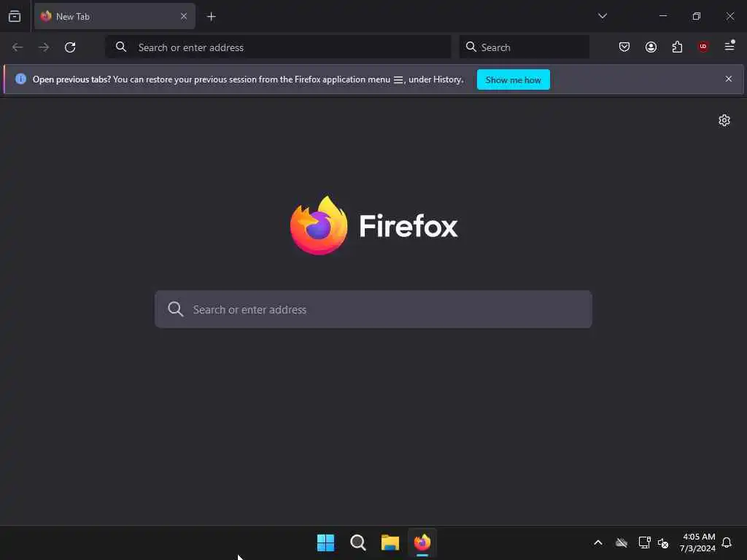Go forward one page arrow
Image resolution: width=747 pixels, height=560 pixels.
(x=44, y=47)
